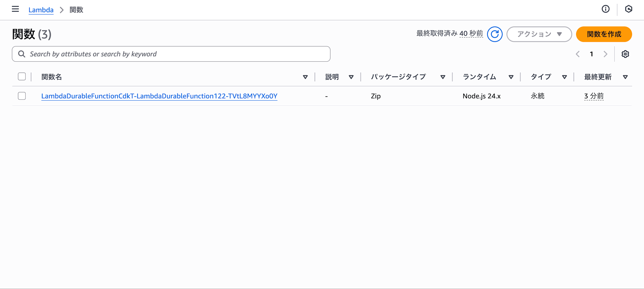Focus the function search input field
Screen dimensions: 644x289
171,54
